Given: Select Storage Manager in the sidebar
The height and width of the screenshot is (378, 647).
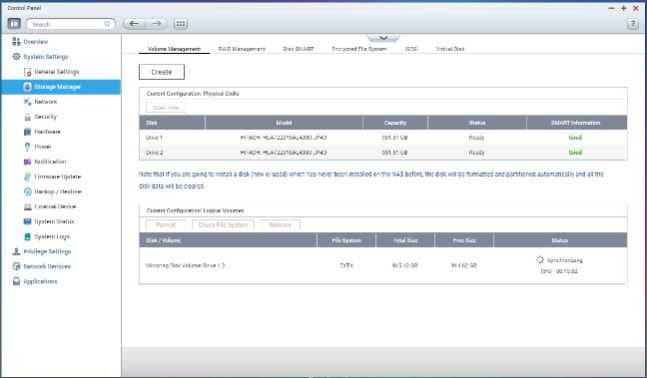Looking at the screenshot, I should pyautogui.click(x=61, y=87).
